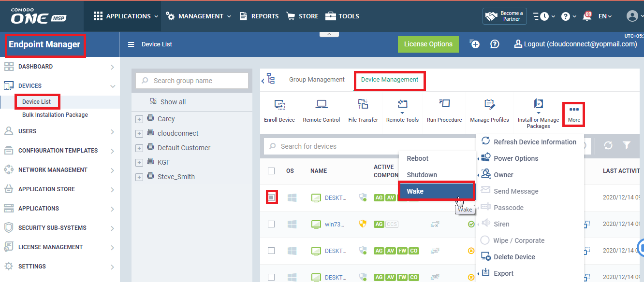Open notifications bell with badge
Screen dimensions: 644x282
pyautogui.click(x=588, y=15)
